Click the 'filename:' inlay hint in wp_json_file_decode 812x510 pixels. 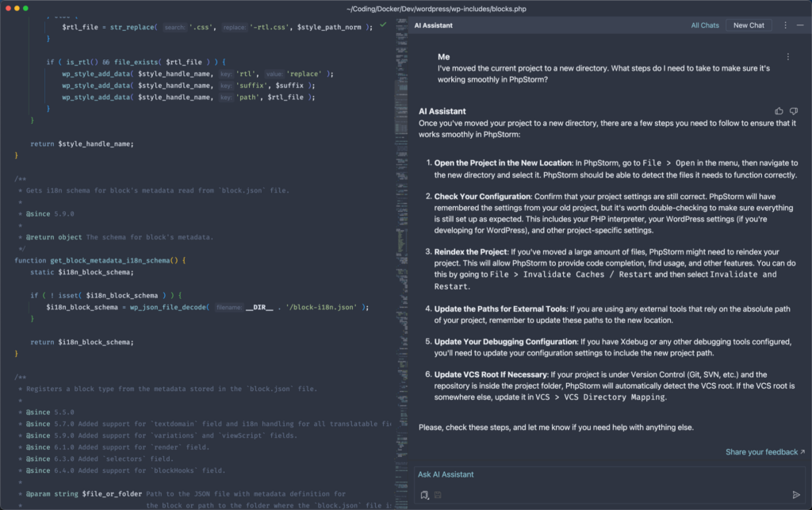[229, 307]
